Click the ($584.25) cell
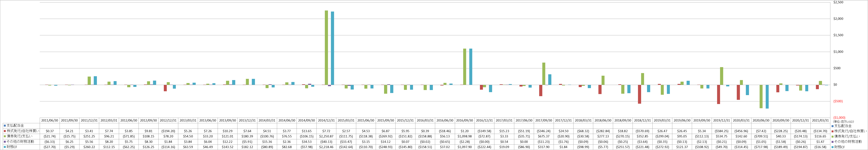Screen dimensions: 868x150 point(721,131)
